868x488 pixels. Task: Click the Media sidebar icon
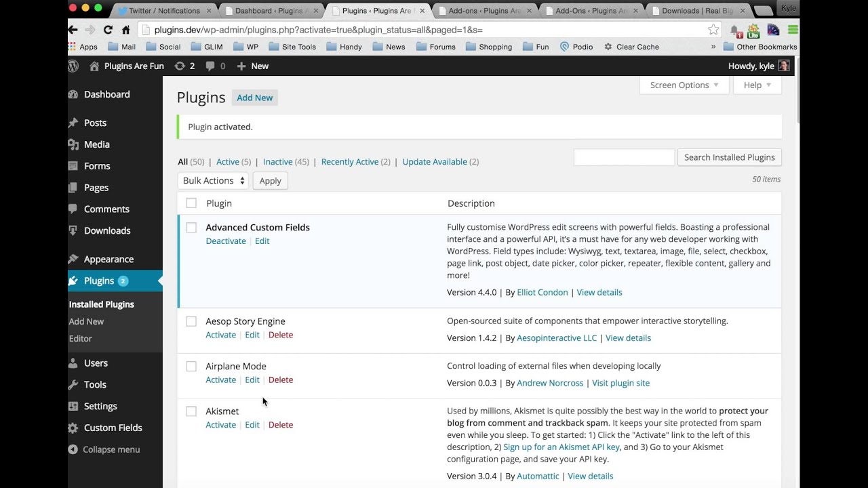tap(73, 144)
